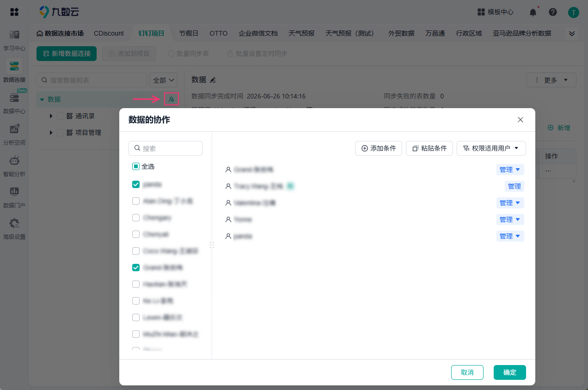Click 批量设置定时同步 button

pos(257,54)
